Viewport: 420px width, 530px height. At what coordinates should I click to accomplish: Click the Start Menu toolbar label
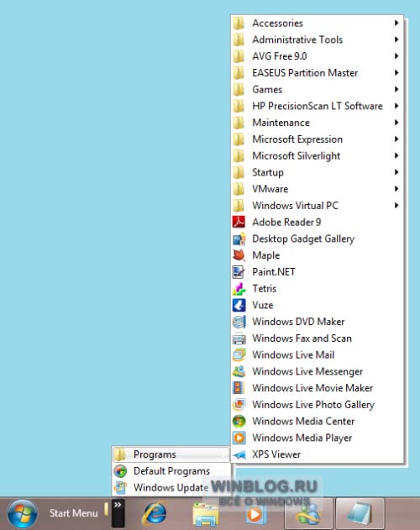74,513
